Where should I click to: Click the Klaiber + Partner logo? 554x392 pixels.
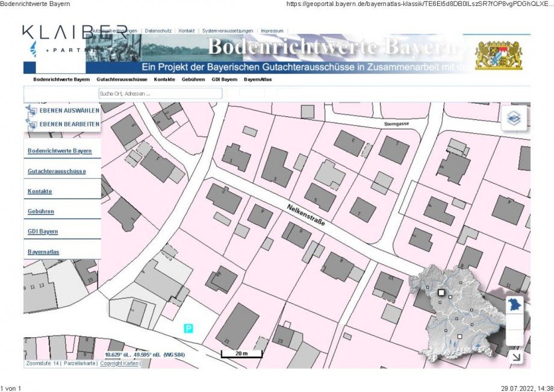coord(75,38)
